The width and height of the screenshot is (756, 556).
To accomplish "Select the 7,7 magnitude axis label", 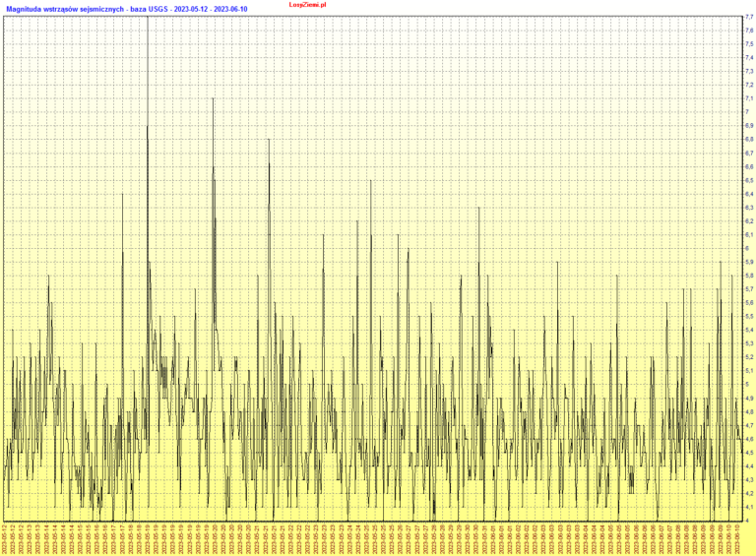I will (749, 17).
